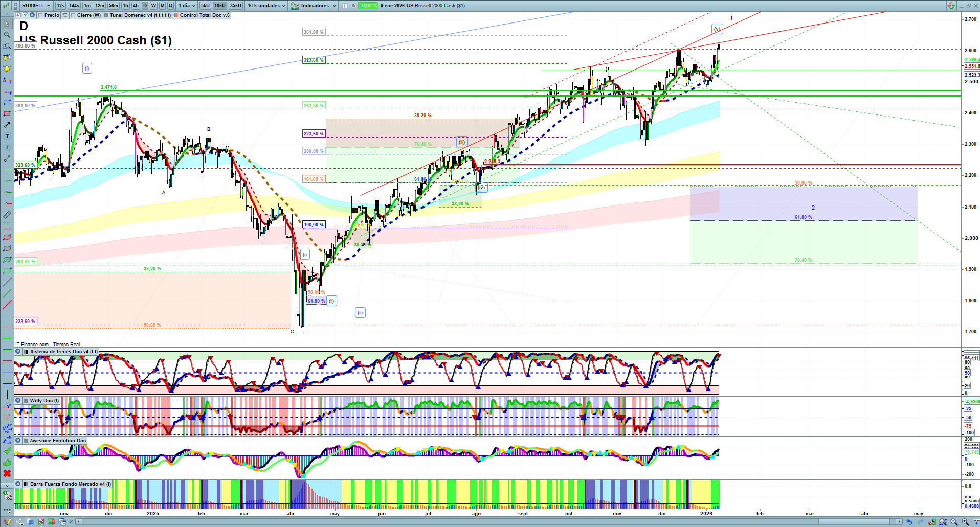Toggle the Cierre (W) checkbox

point(74,15)
